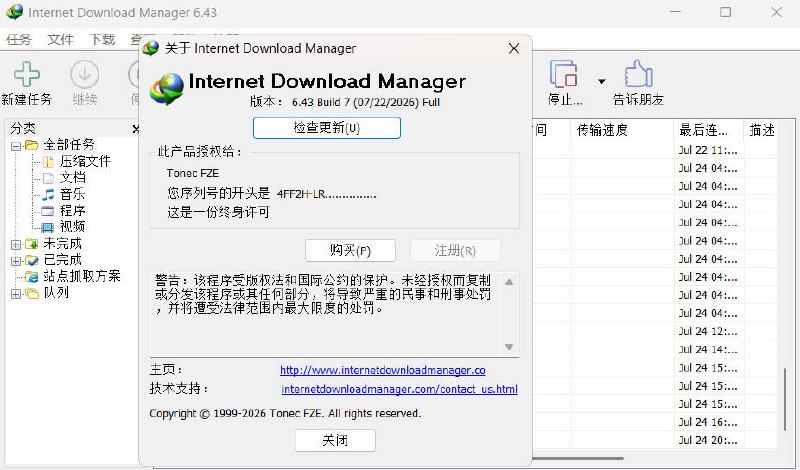Click IDM icon in main title bar

point(14,12)
